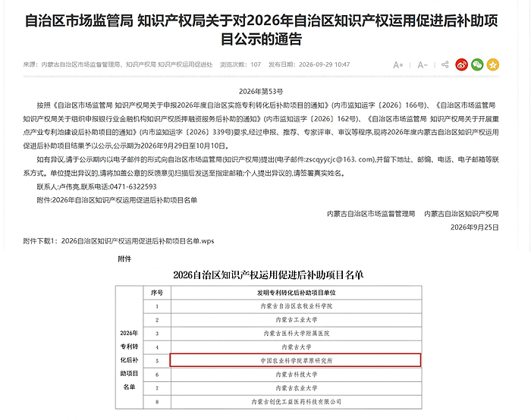Share article via WeChat icon
Image resolution: width=531 pixels, height=420 pixels.
pyautogui.click(x=477, y=64)
